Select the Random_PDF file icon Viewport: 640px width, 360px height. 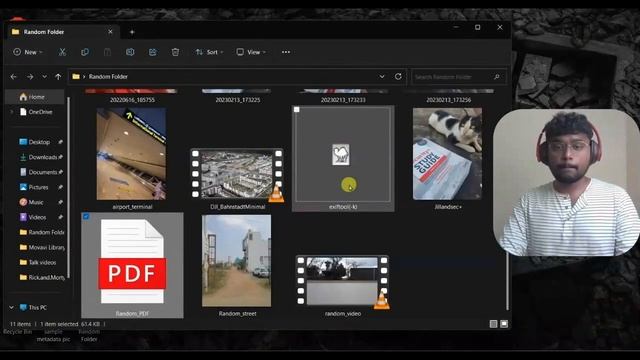click(x=132, y=261)
